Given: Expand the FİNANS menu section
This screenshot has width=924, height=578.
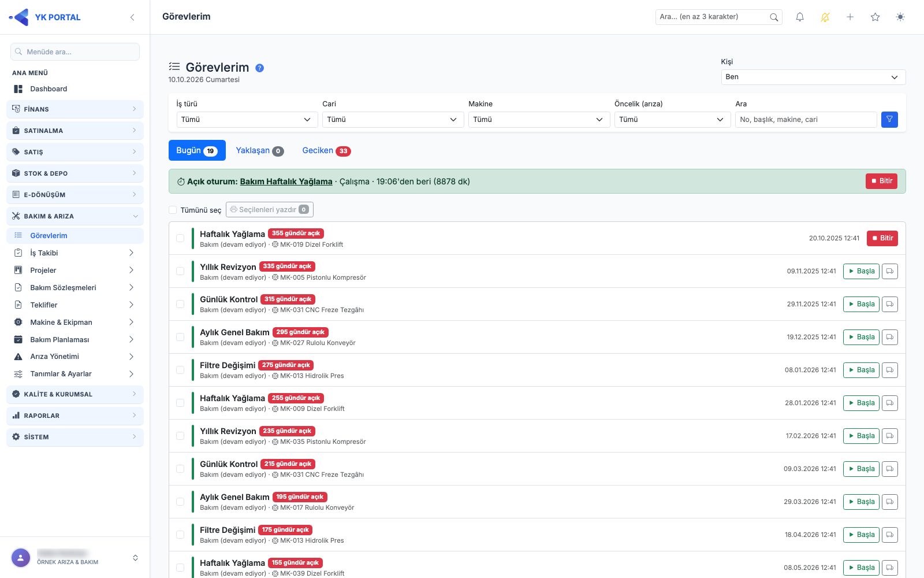Looking at the screenshot, I should click(75, 109).
